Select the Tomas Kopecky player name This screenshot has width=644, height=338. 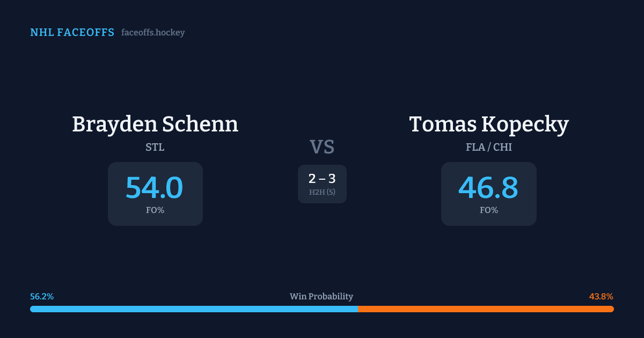coord(489,124)
